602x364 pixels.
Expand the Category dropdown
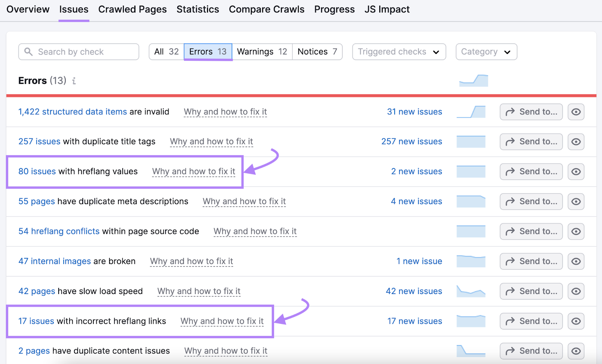click(x=486, y=52)
